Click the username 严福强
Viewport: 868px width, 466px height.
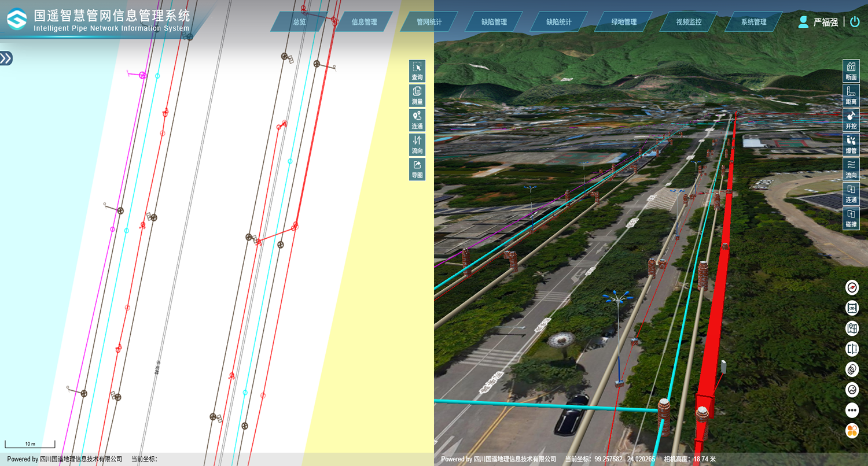[x=825, y=22]
